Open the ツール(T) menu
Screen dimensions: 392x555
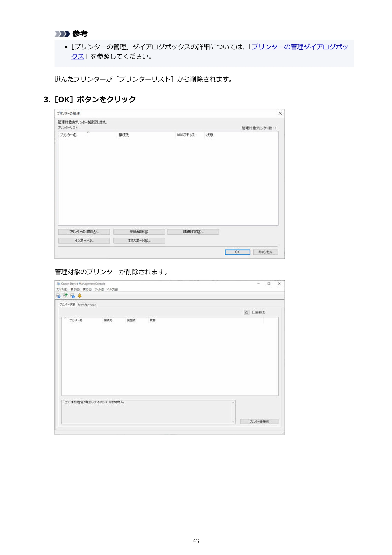[99, 289]
